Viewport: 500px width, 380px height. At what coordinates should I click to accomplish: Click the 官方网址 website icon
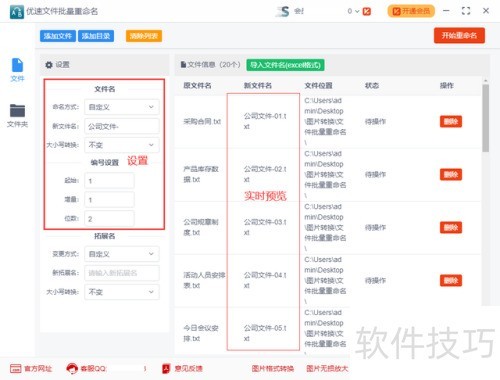tap(15, 369)
